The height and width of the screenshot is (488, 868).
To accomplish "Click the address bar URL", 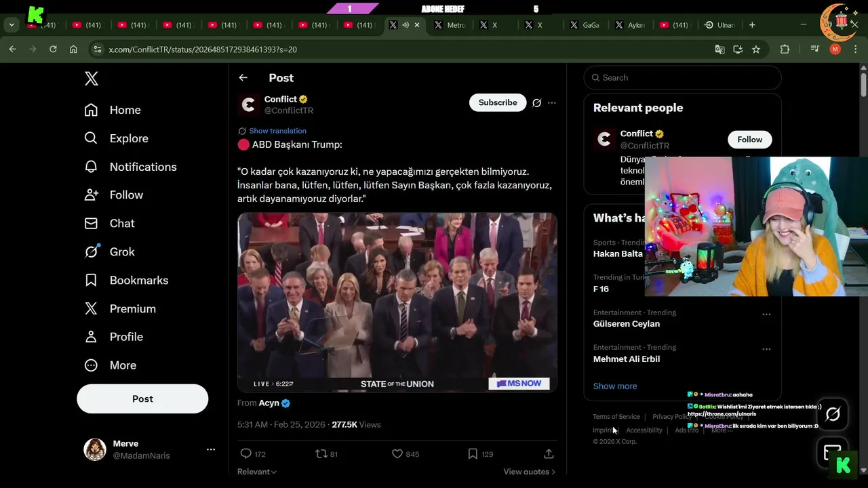I will point(203,49).
